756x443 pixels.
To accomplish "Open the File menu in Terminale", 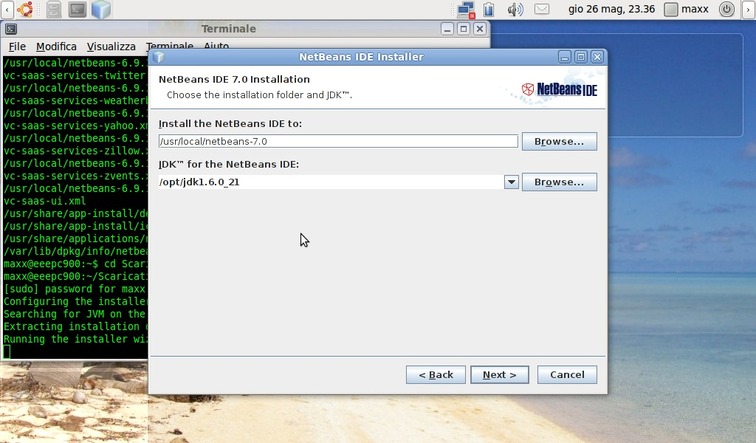I will pyautogui.click(x=17, y=47).
